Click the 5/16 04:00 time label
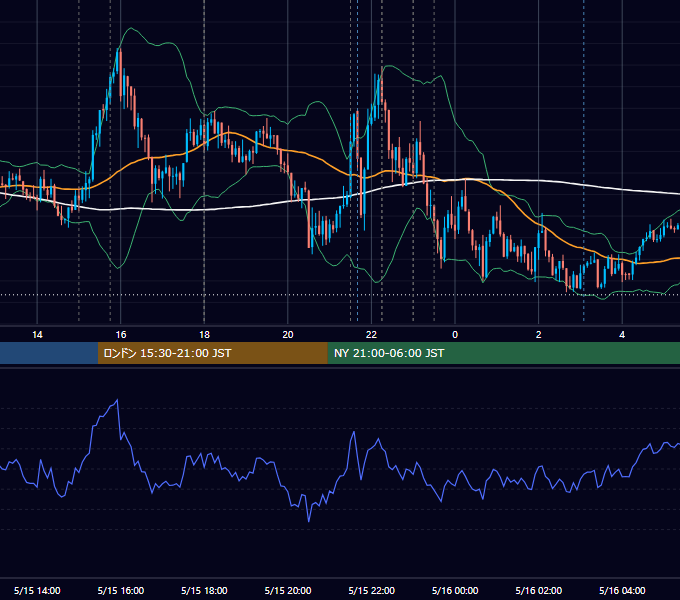Screen dimensions: 680x600 click(x=622, y=590)
